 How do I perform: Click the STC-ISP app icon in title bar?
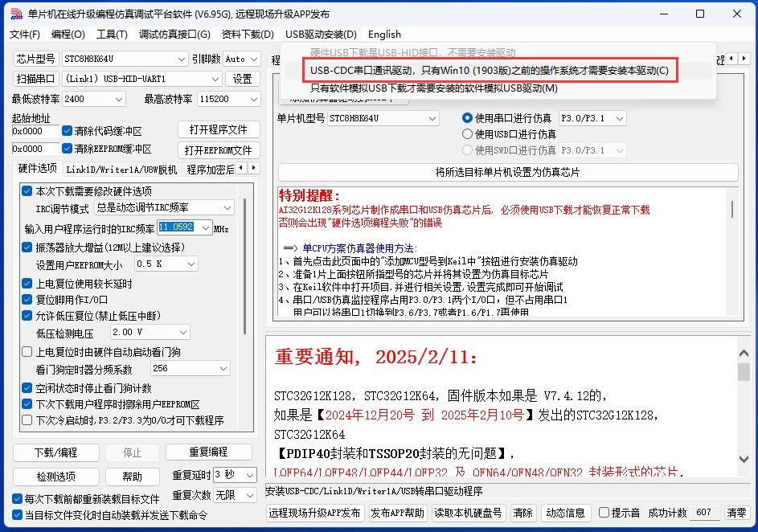click(x=16, y=14)
